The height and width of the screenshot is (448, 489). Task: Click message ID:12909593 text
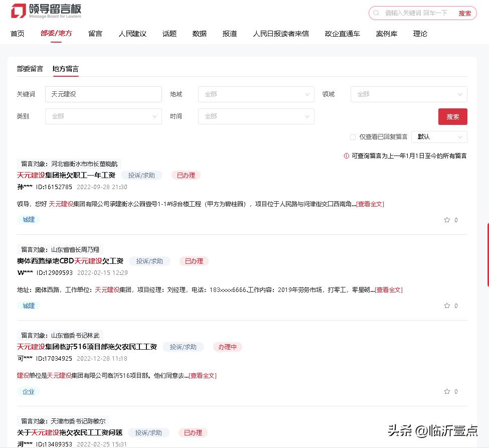click(54, 273)
